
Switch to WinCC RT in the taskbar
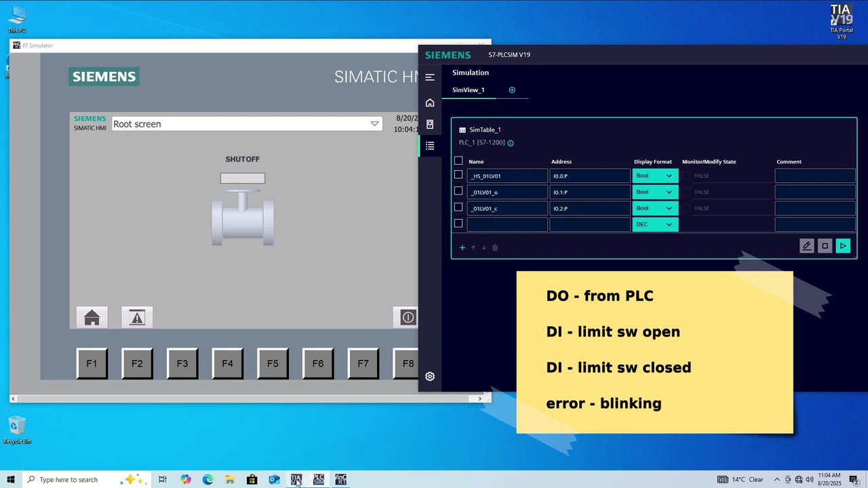pyautogui.click(x=341, y=479)
